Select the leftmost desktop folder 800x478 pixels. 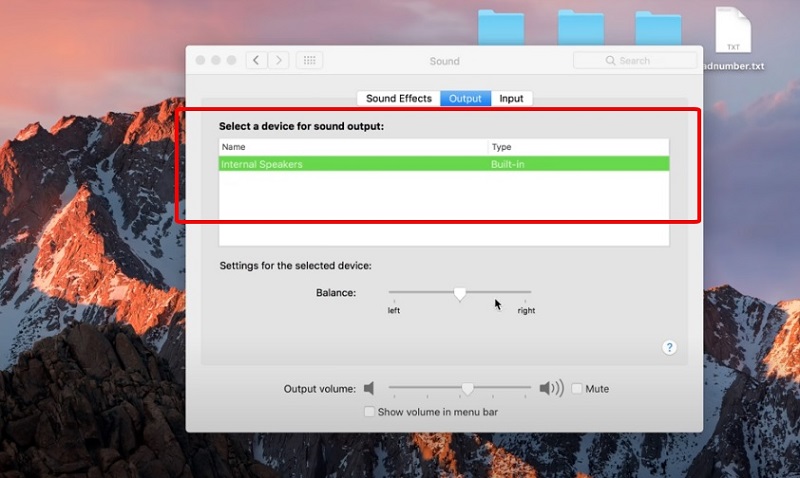click(499, 28)
